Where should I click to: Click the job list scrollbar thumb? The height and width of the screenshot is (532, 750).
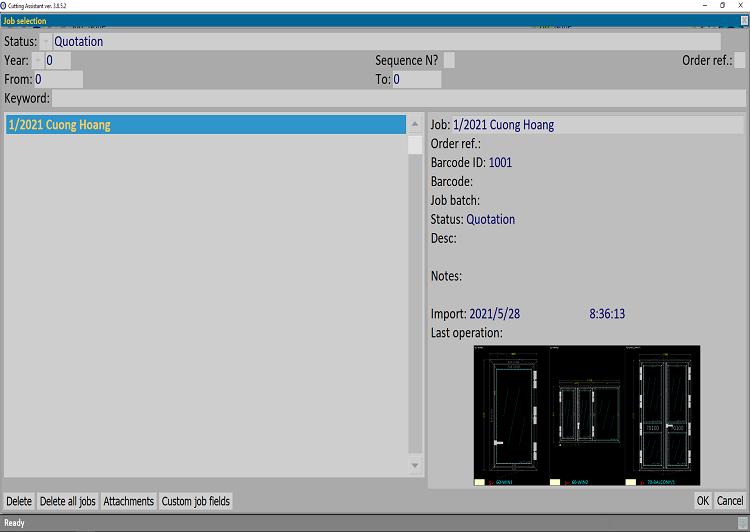click(415, 144)
